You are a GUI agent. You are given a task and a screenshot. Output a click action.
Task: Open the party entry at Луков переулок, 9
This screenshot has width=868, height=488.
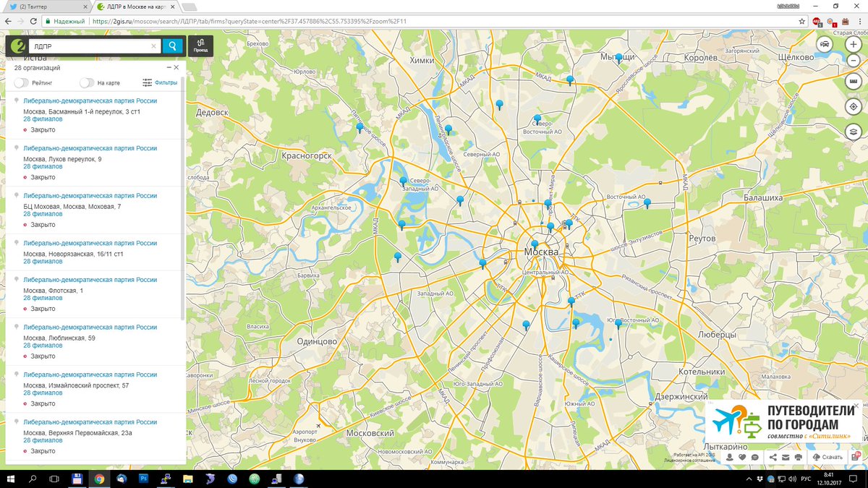tap(90, 148)
